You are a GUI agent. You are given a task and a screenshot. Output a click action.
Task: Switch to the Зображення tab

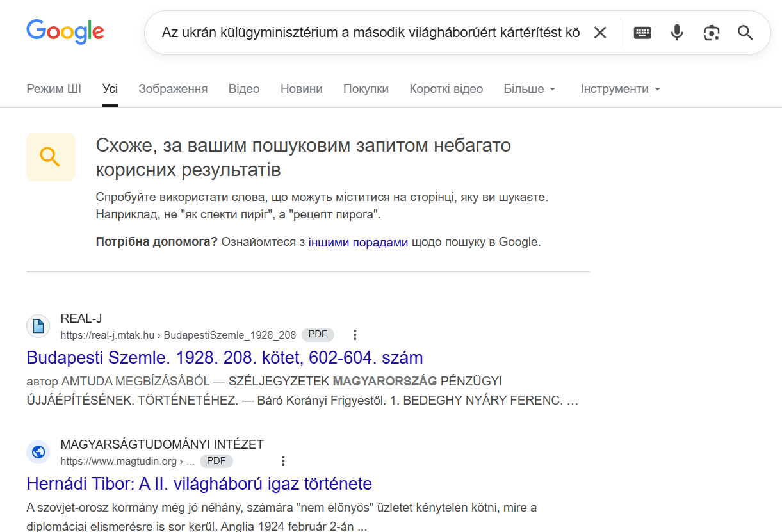coord(173,89)
